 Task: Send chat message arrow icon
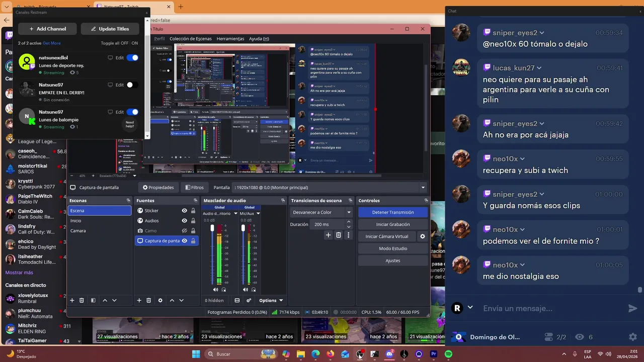(632, 308)
